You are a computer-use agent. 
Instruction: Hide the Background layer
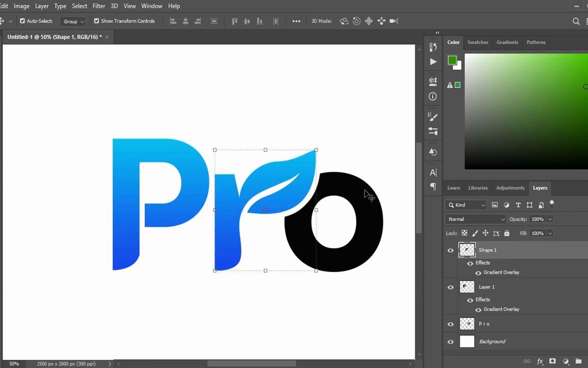[450, 341]
